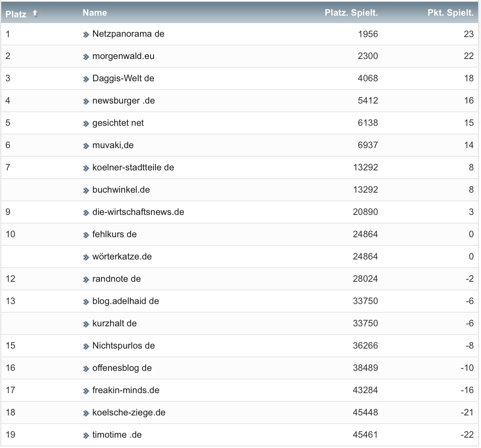
Task: Select the value 1956 in Netzpanorama row
Action: click(368, 34)
